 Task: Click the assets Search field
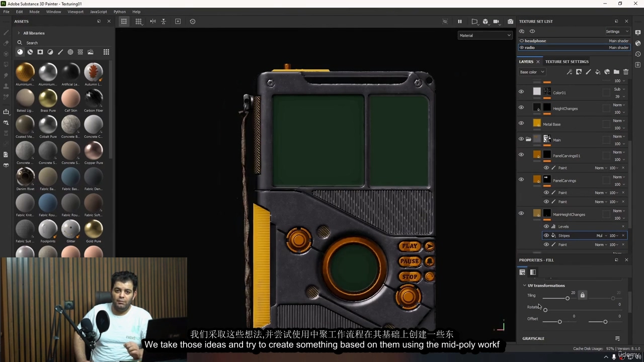(x=63, y=43)
